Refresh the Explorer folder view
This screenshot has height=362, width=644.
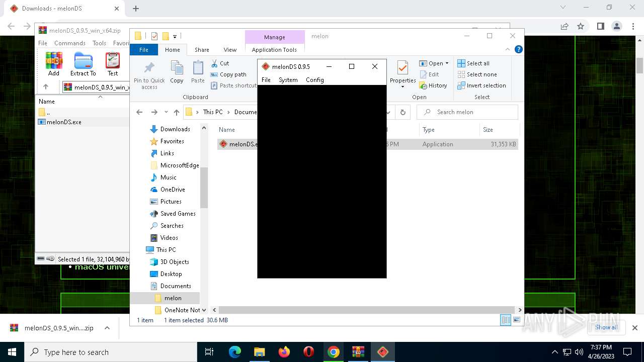tap(403, 112)
